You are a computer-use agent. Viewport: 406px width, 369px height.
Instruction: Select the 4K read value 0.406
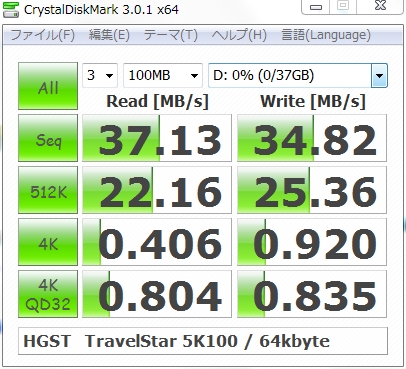coord(157,242)
